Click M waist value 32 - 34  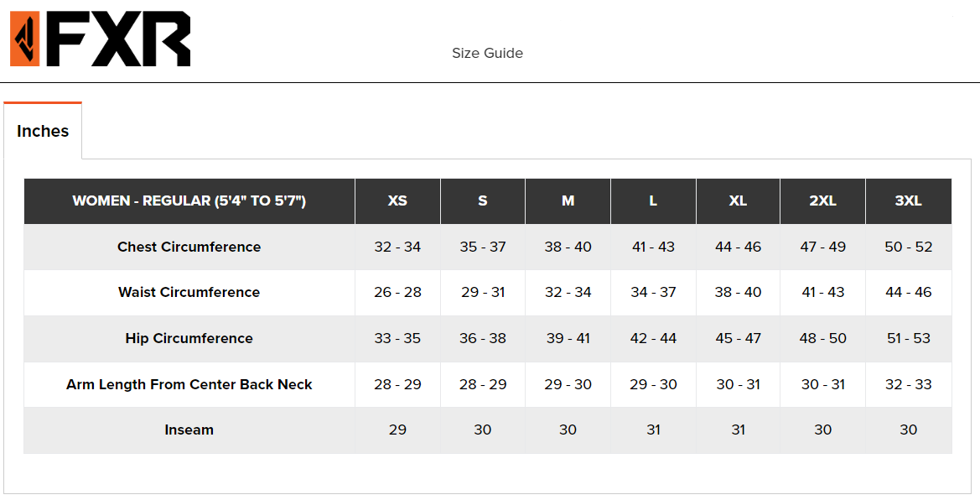[x=568, y=292]
